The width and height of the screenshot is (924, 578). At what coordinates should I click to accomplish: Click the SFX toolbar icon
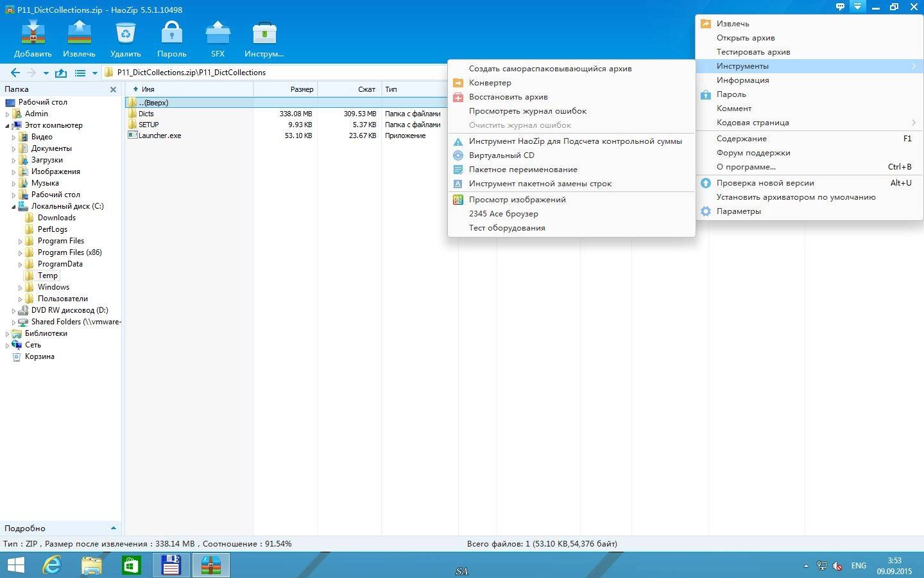point(218,39)
